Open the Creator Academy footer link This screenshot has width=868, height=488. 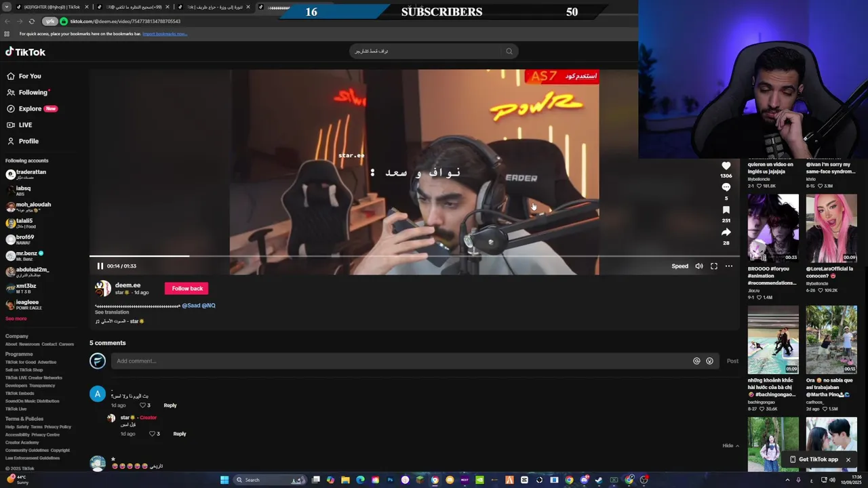tap(22, 443)
